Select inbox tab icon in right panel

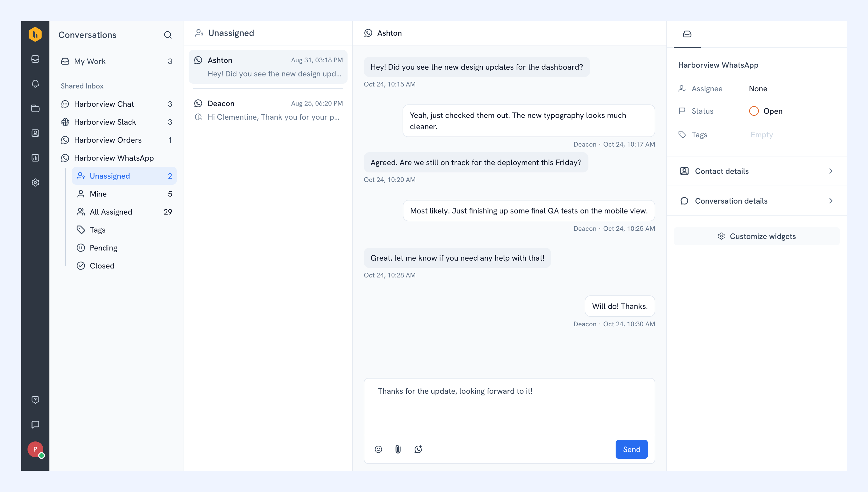tap(687, 34)
